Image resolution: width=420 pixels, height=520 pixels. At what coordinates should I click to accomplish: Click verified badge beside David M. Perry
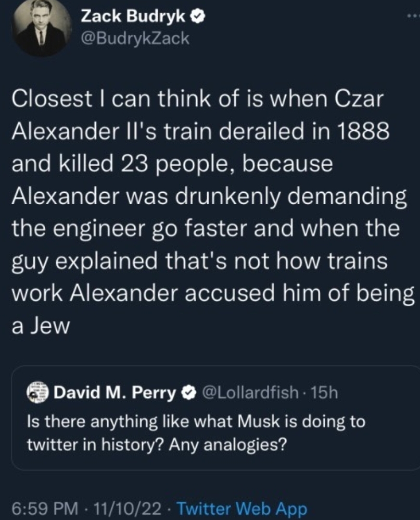point(186,393)
